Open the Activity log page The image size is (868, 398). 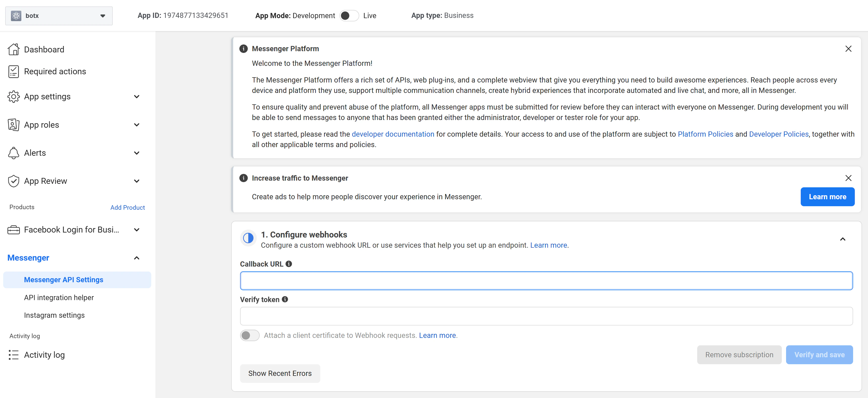pyautogui.click(x=44, y=355)
